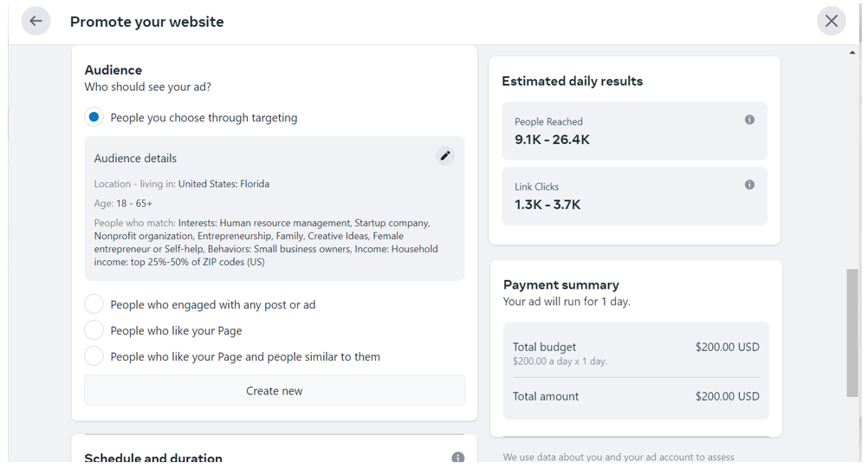The width and height of the screenshot is (868, 469).
Task: Choose the People who like your Page option
Action: click(x=94, y=330)
